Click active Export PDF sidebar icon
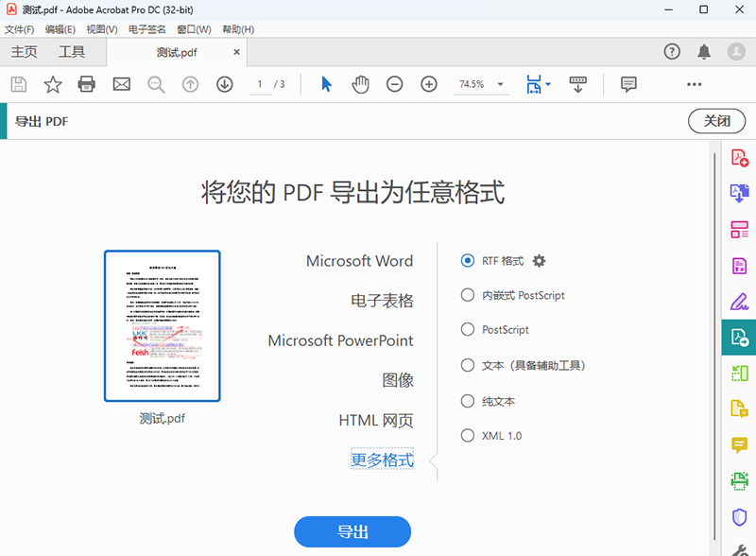The image size is (756, 556). [739, 338]
